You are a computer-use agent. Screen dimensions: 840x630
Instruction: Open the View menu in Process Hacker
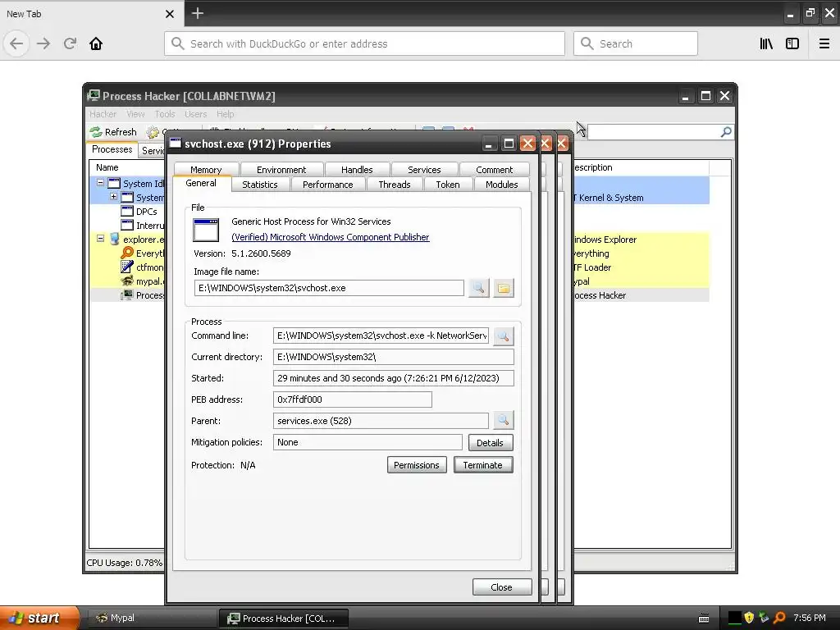[135, 114]
